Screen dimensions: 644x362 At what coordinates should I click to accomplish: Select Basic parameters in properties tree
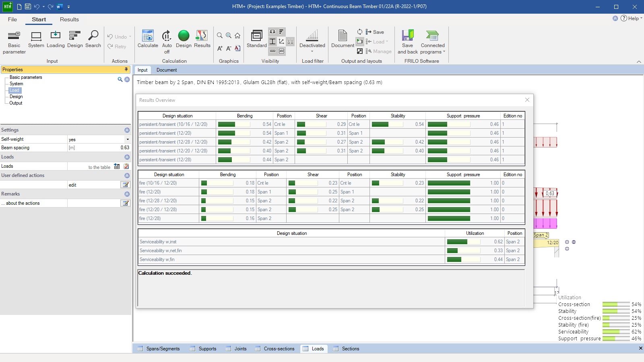pos(26,77)
